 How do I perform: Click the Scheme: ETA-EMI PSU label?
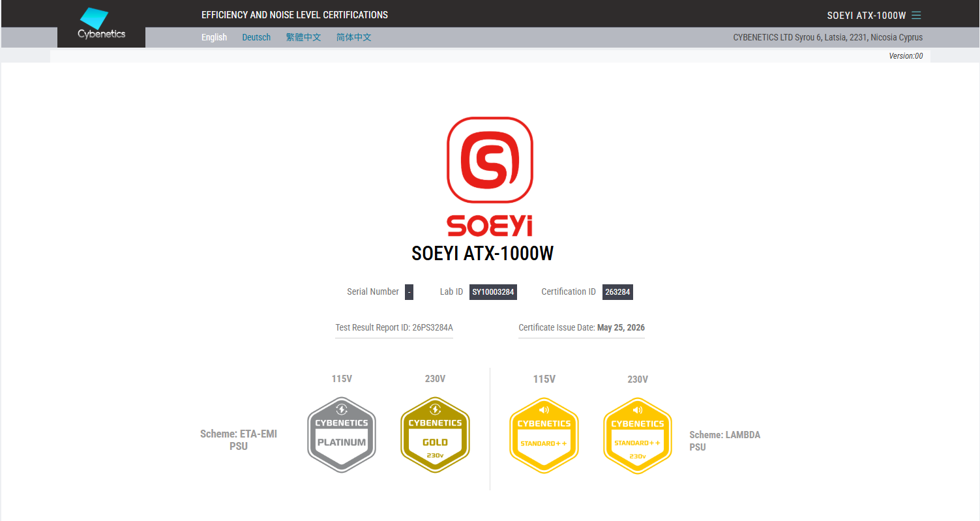239,440
